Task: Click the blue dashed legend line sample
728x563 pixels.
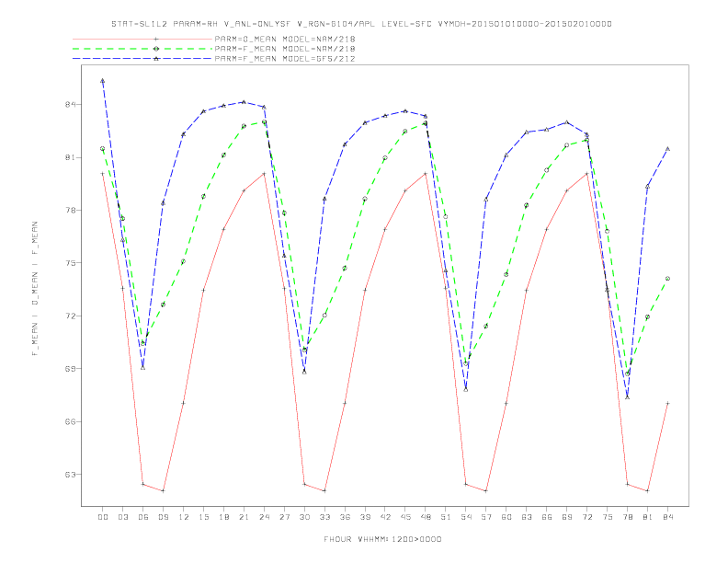Action: coord(142,59)
